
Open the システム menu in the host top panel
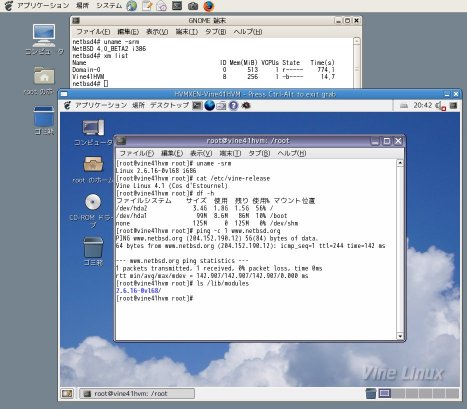tap(109, 5)
